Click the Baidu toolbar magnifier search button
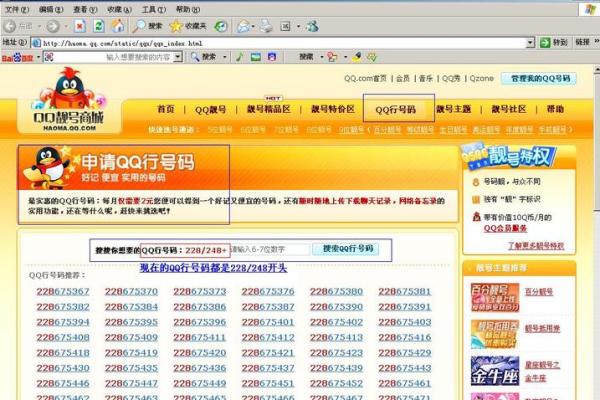The image size is (600, 400). coord(203,57)
